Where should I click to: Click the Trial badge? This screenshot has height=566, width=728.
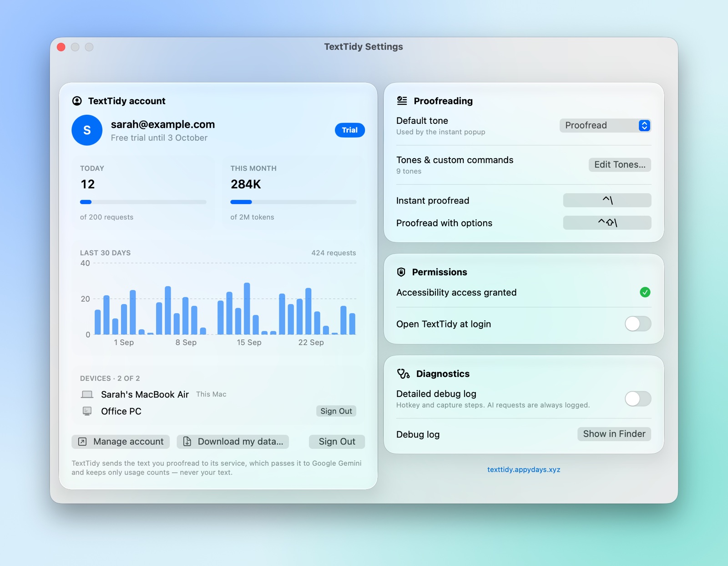tap(350, 130)
